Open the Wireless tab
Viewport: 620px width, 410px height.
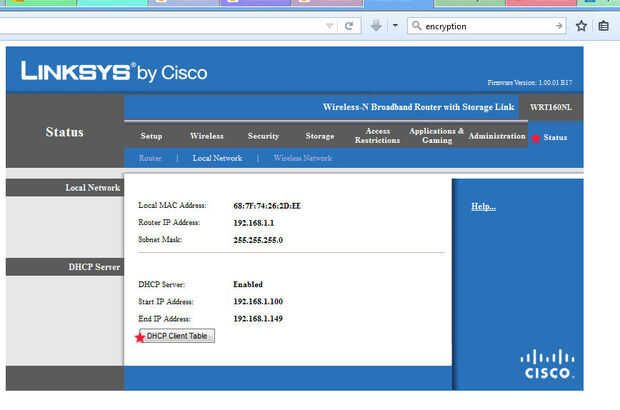pyautogui.click(x=206, y=136)
